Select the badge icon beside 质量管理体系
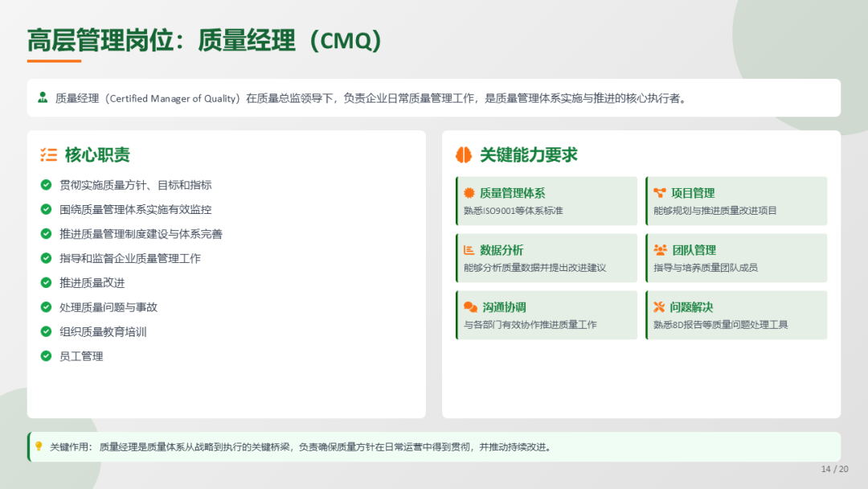The image size is (868, 489). 469,193
